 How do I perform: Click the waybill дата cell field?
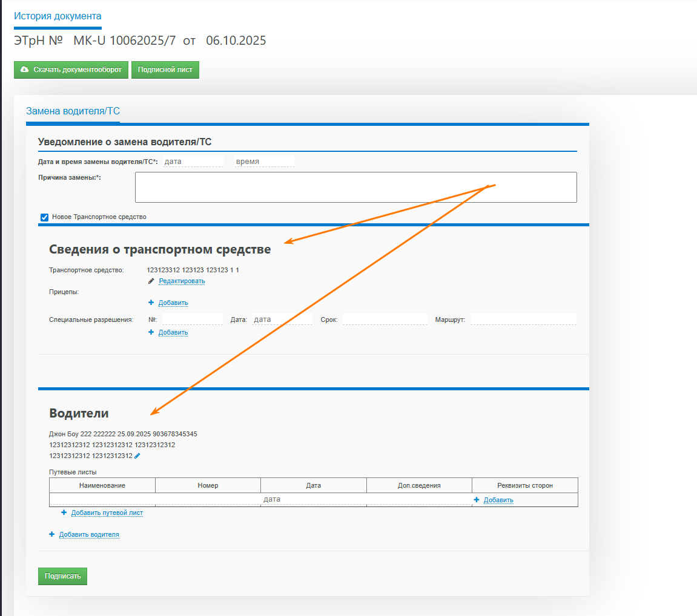coord(314,499)
